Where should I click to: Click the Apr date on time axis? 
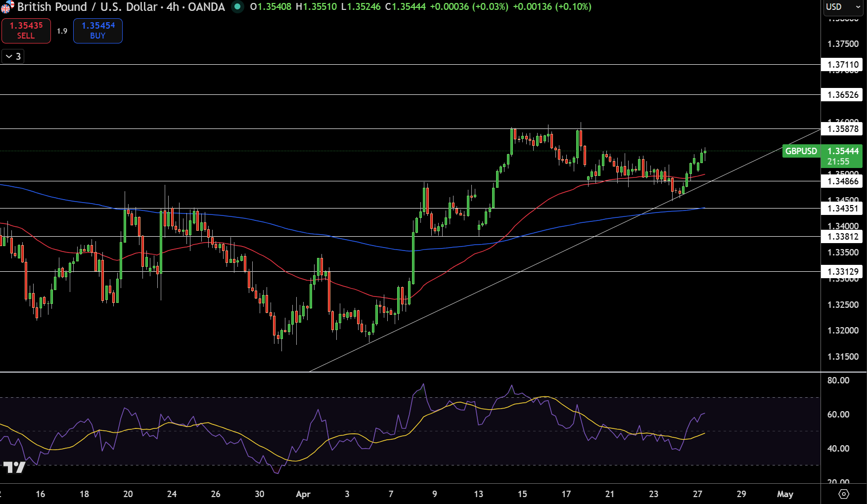tap(303, 494)
